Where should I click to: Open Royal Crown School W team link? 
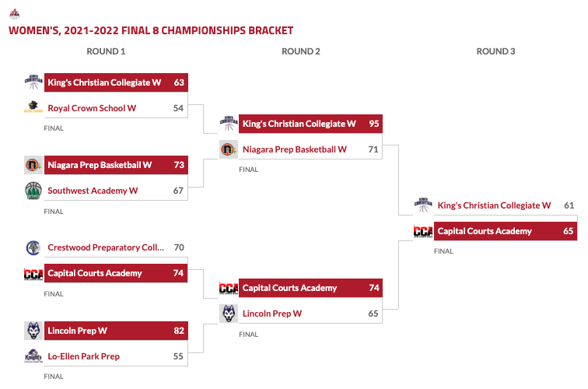point(92,108)
